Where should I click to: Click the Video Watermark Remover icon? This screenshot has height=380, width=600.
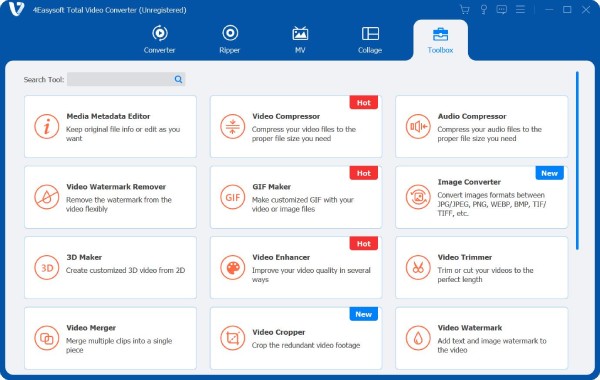(47, 197)
